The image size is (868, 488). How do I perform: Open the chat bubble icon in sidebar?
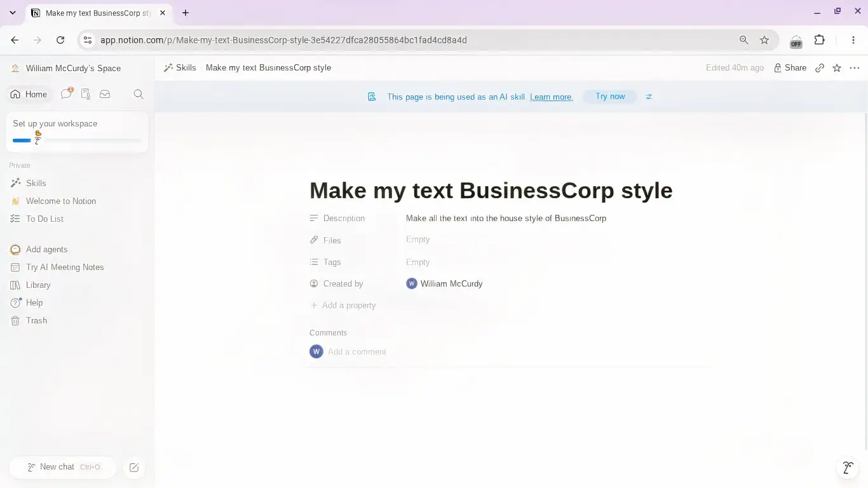(x=66, y=93)
